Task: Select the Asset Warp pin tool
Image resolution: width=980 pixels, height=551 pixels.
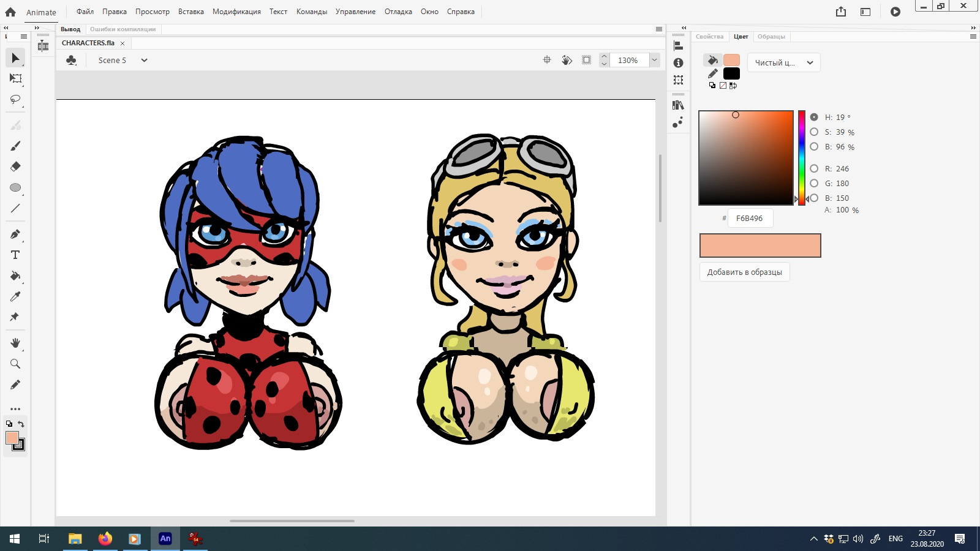Action: click(x=15, y=317)
